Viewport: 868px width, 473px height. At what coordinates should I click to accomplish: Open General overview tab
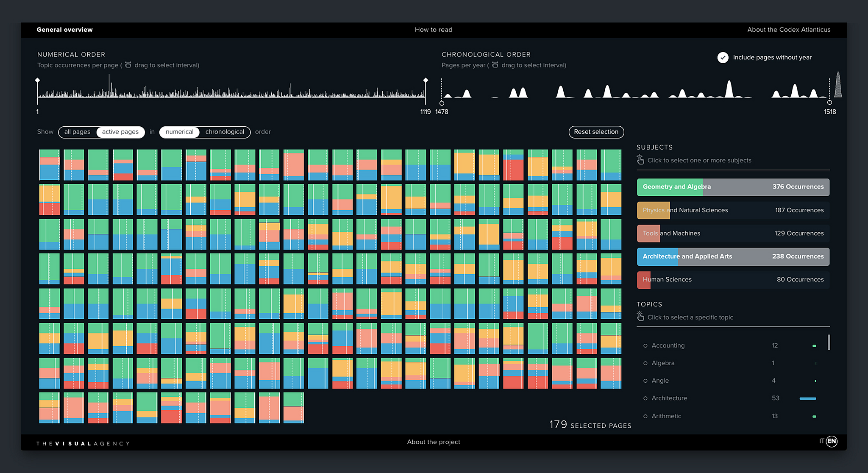pyautogui.click(x=64, y=30)
